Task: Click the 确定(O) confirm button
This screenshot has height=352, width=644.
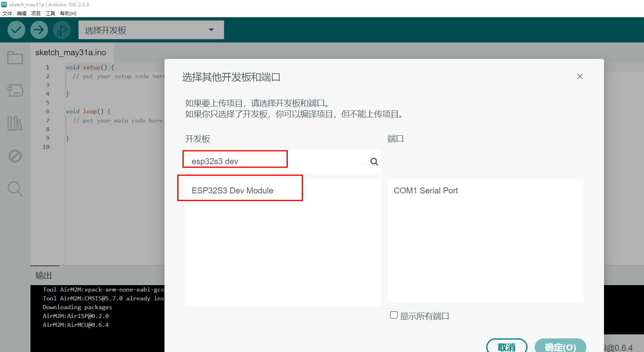Action: (560, 347)
